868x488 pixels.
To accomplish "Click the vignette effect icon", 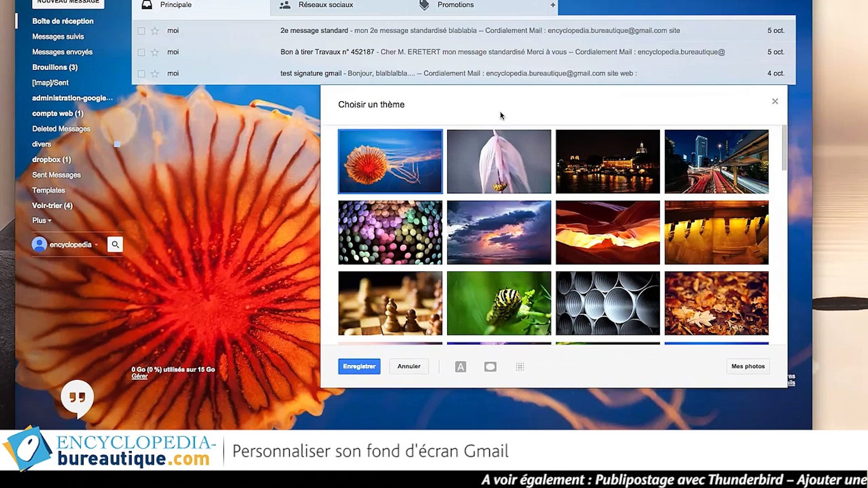I will click(490, 366).
